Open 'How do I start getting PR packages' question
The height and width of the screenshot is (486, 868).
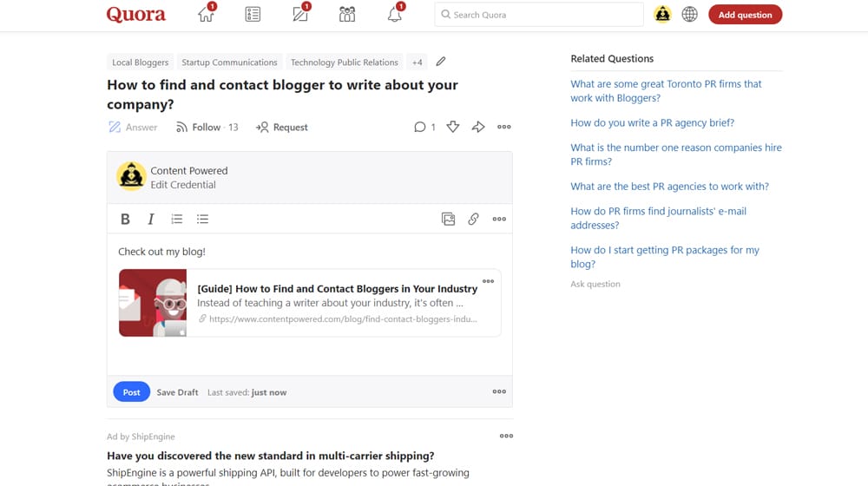(665, 257)
